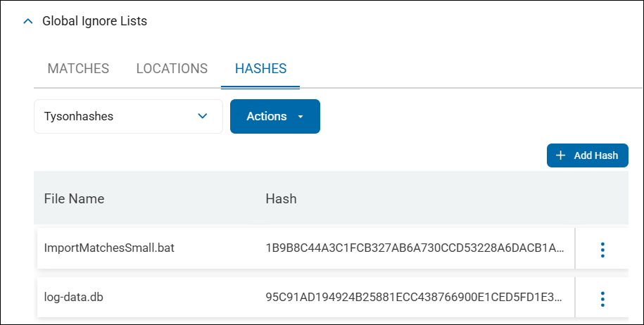This screenshot has height=325, width=644.
Task: Open the Tysonhashes list dropdown
Action: (128, 116)
